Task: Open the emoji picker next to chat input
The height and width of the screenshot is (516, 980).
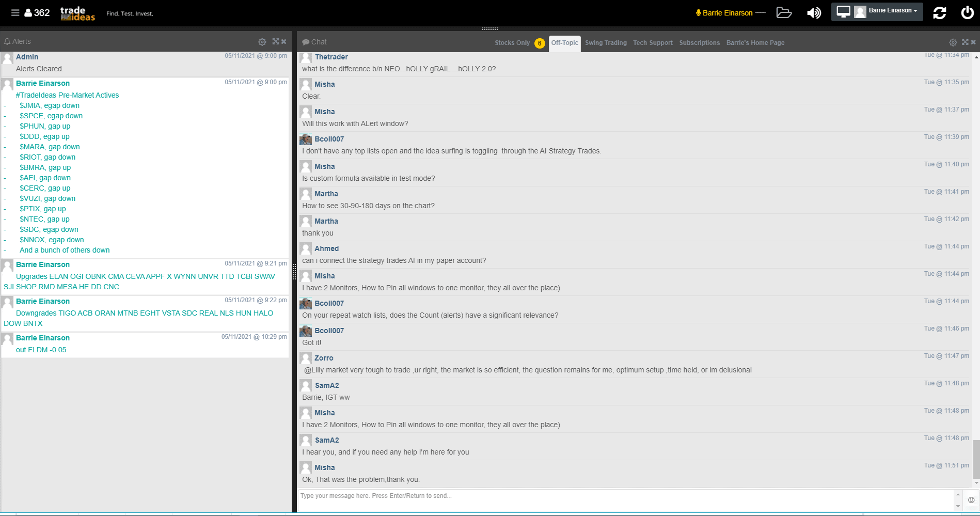Action: pyautogui.click(x=972, y=499)
